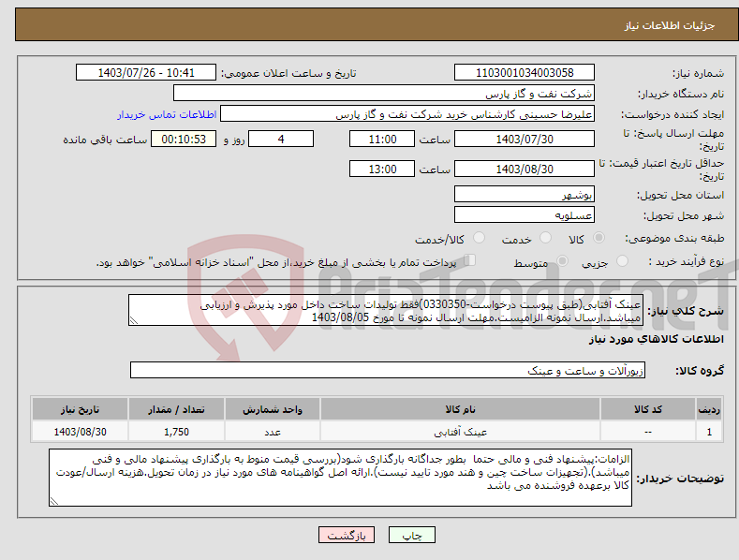Screen dimensions: 739x560
Task: Click the deadline time field 11:00
Action: (x=382, y=139)
